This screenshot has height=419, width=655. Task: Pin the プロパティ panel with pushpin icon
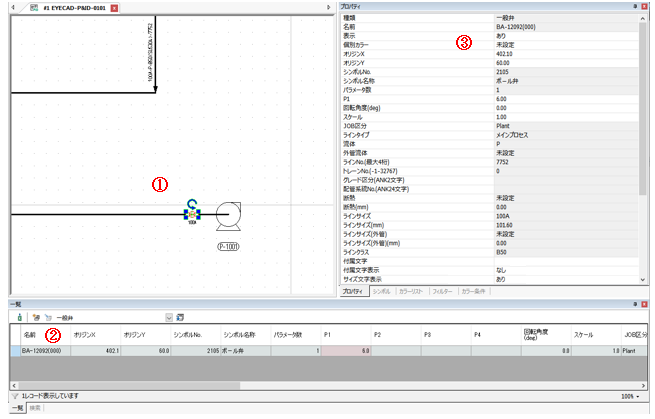(x=635, y=6)
